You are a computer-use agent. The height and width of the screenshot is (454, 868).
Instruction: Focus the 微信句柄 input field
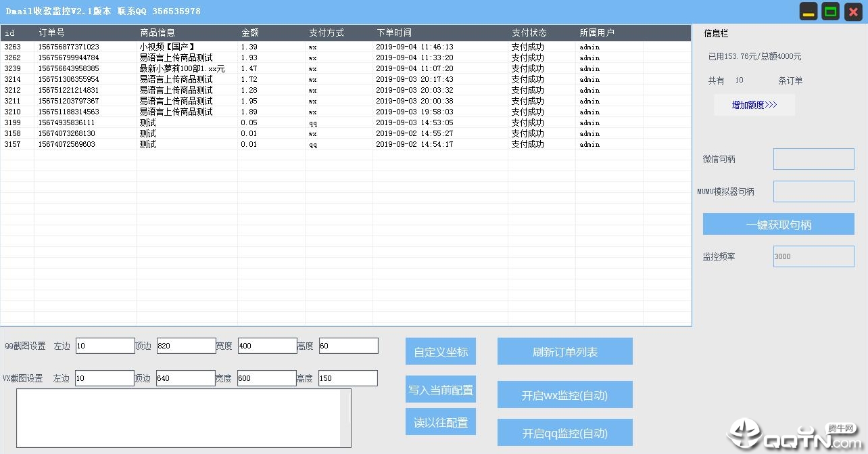(814, 159)
